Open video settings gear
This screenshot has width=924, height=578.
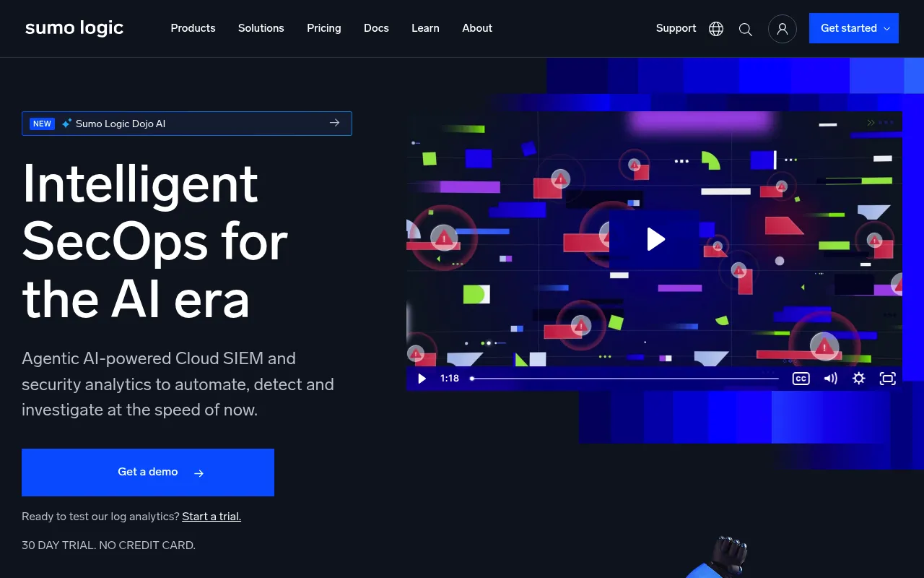(858, 379)
